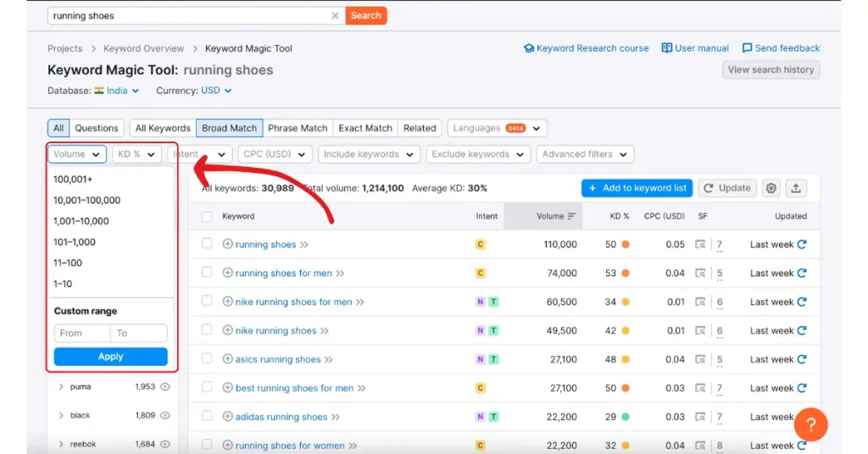
Task: Click the orange Search button
Action: click(366, 15)
